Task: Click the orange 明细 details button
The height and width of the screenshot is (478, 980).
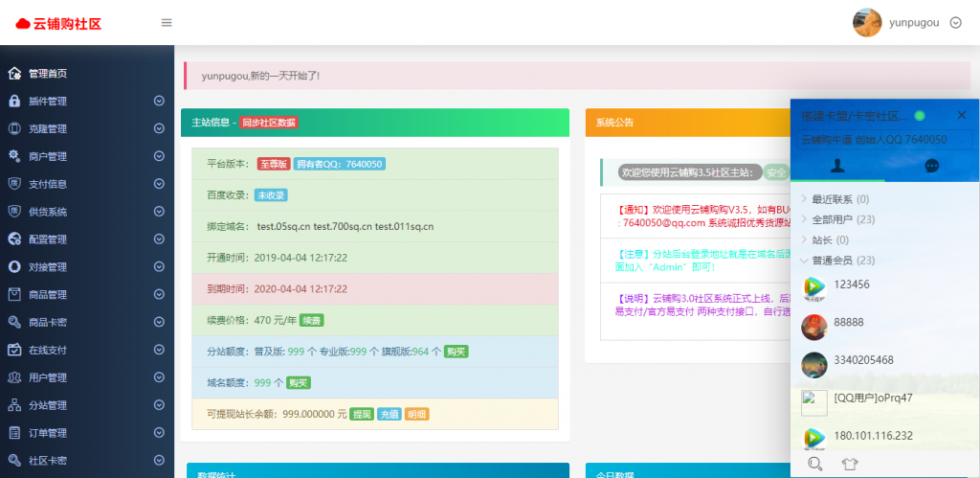Action: (x=416, y=415)
